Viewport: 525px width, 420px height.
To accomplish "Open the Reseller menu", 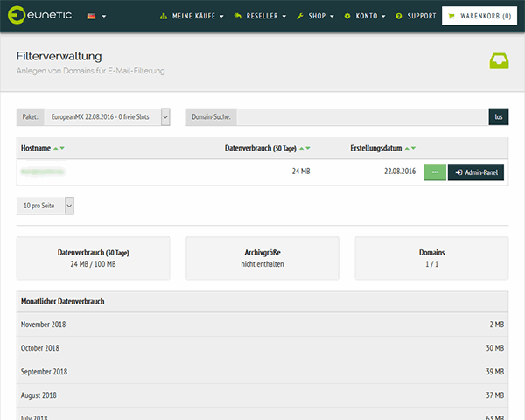I will [x=260, y=16].
